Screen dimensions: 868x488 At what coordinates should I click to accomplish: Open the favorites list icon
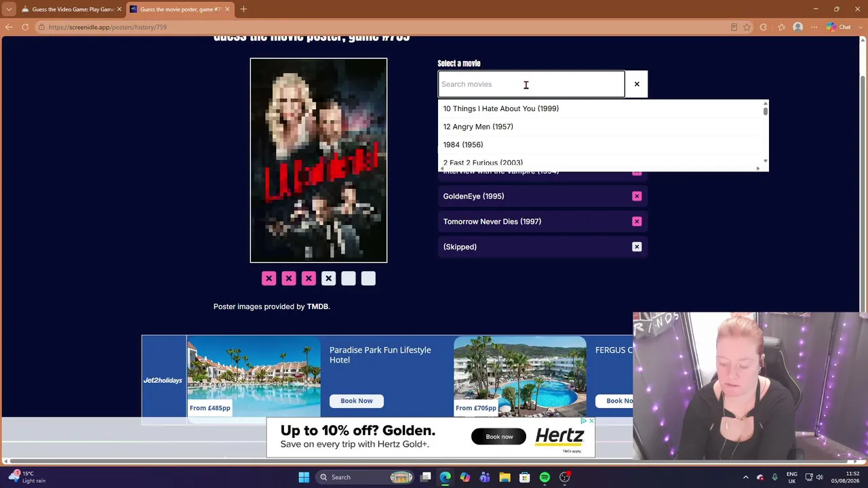coord(781,27)
